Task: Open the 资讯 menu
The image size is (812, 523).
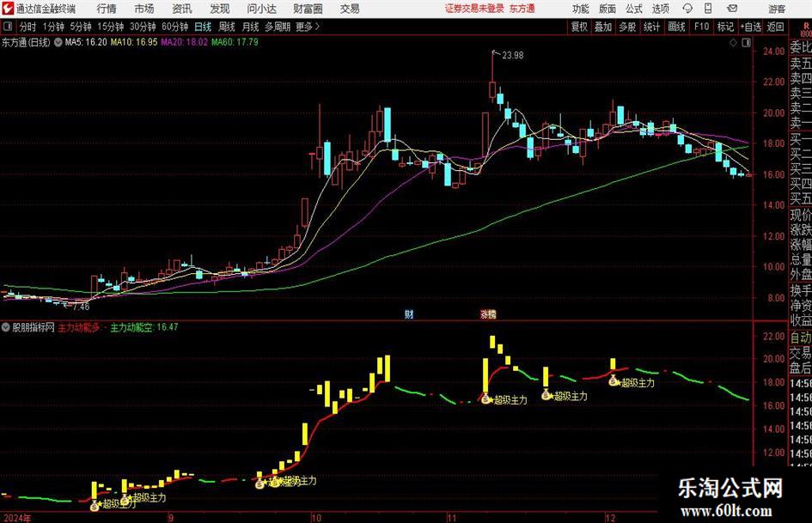Action: tap(182, 9)
